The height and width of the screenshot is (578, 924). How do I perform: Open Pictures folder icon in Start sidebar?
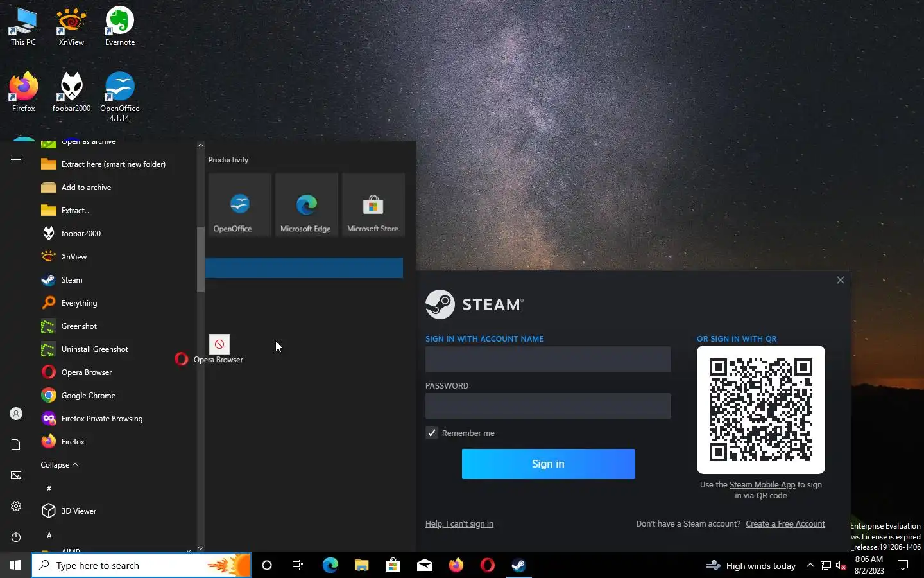(16, 475)
